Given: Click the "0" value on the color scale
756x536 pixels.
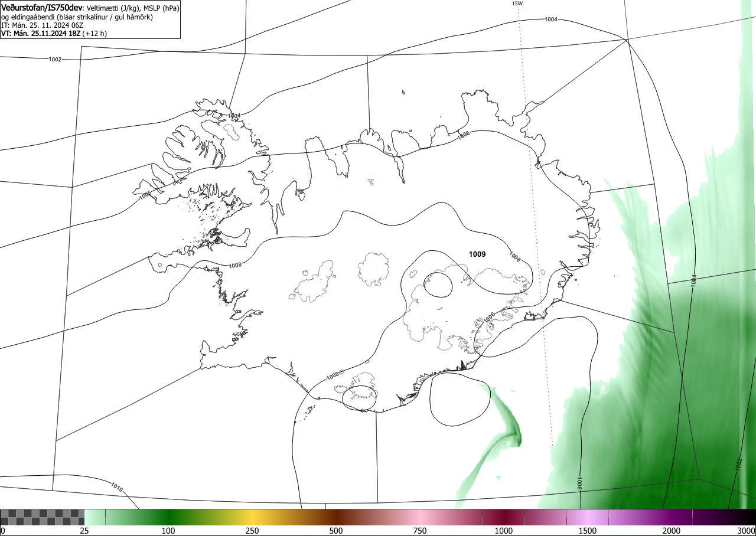Looking at the screenshot, I should click(x=2, y=531).
